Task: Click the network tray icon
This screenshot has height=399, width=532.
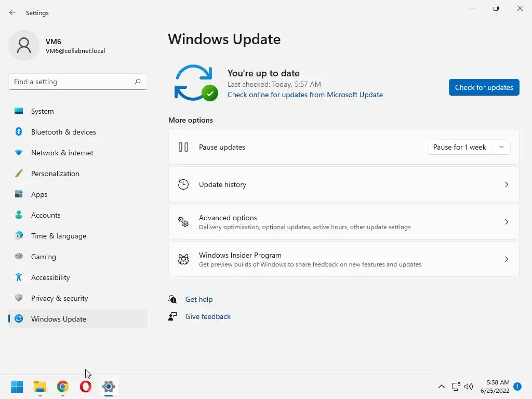Action: click(x=456, y=387)
